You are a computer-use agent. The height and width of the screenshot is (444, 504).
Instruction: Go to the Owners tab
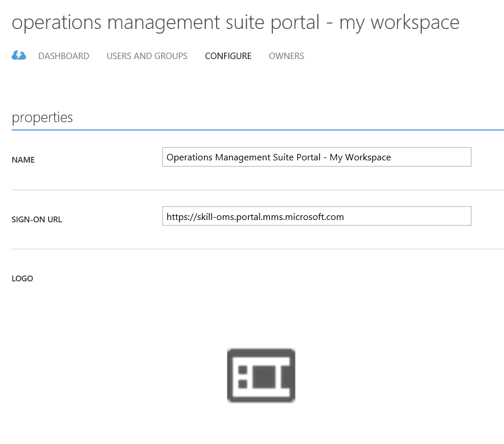pos(286,56)
